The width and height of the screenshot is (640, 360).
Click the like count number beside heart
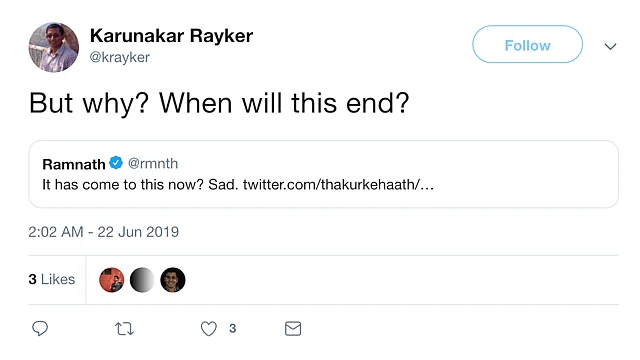(233, 329)
